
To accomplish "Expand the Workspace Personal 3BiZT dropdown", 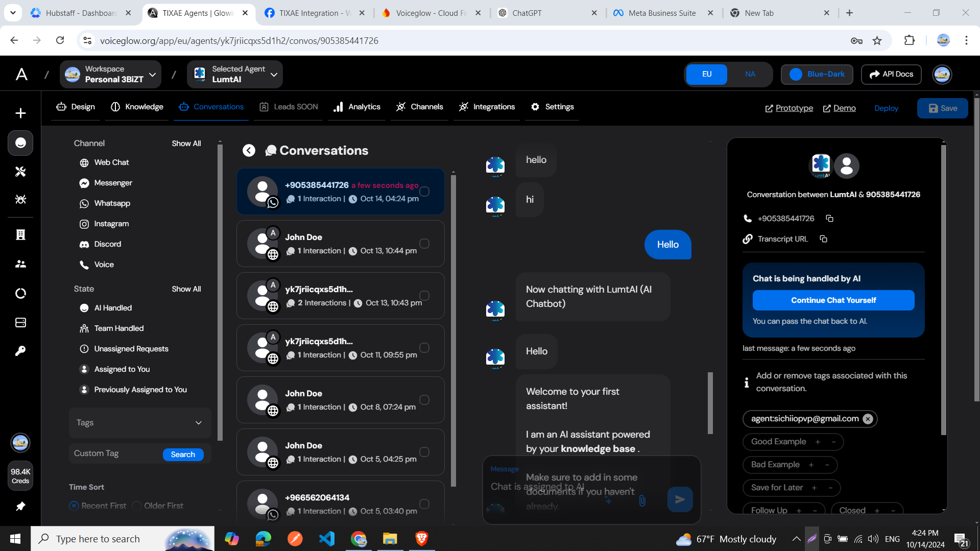I will click(111, 75).
